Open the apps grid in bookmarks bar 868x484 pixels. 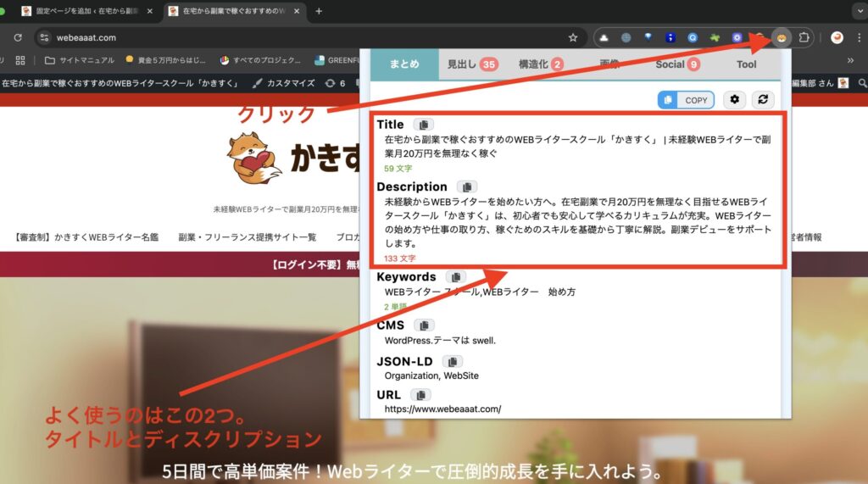point(20,60)
